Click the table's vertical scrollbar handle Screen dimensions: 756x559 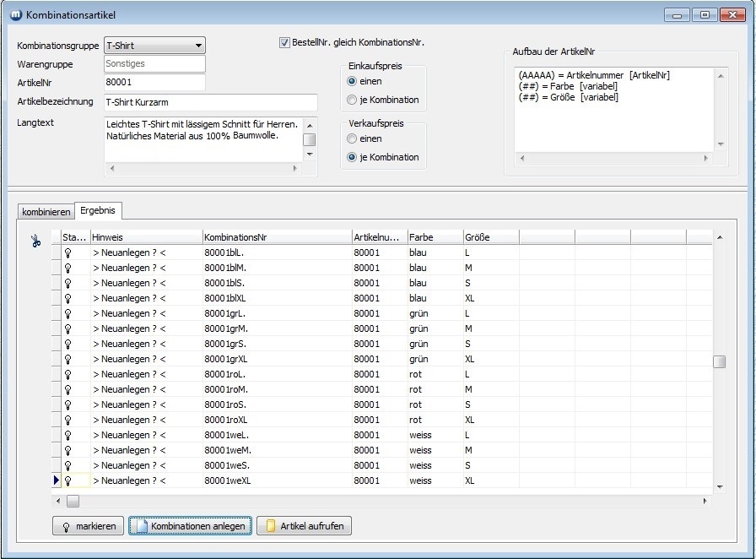pyautogui.click(x=719, y=362)
